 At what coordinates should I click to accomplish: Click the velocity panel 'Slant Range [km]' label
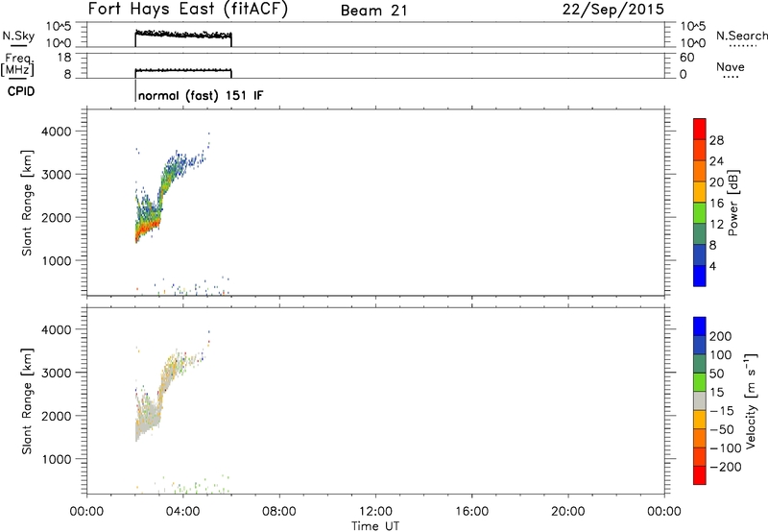point(27,401)
